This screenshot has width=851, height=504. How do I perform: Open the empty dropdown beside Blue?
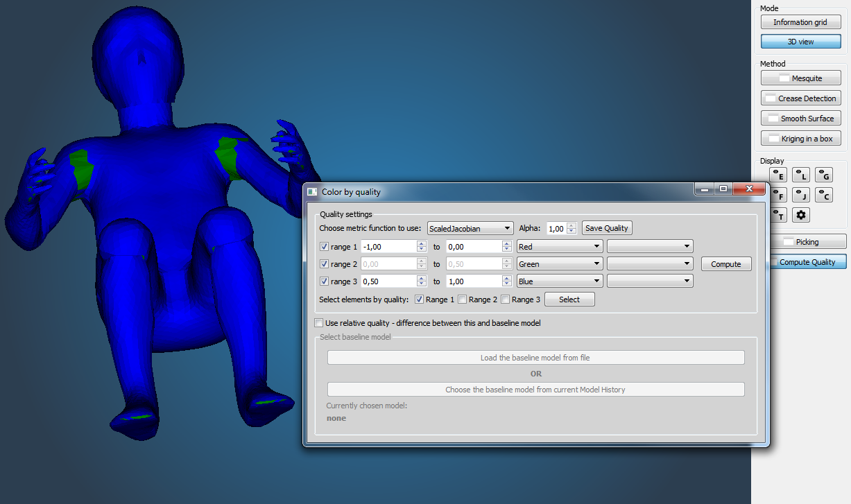tap(650, 281)
